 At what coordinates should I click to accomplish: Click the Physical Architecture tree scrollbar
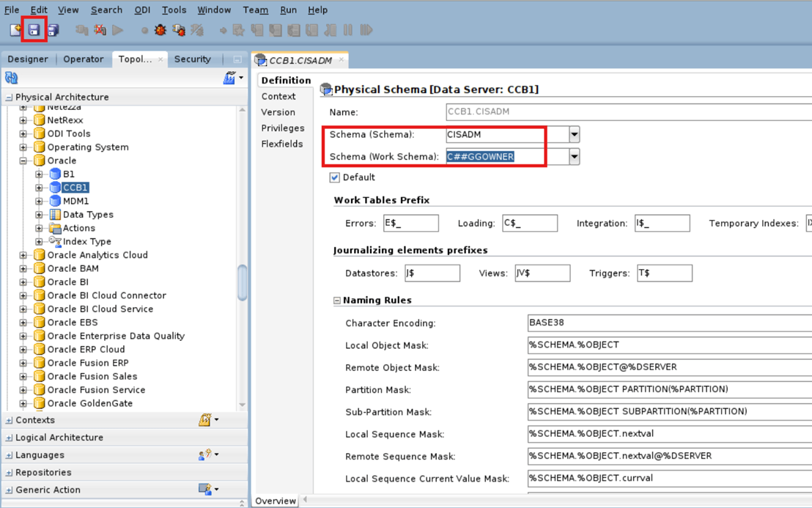(x=242, y=283)
